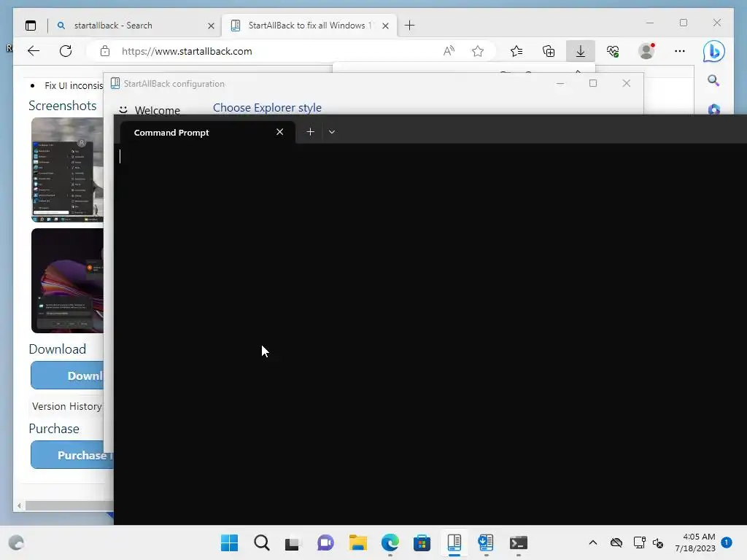Open Bing Chat sidebar button

pos(714,52)
